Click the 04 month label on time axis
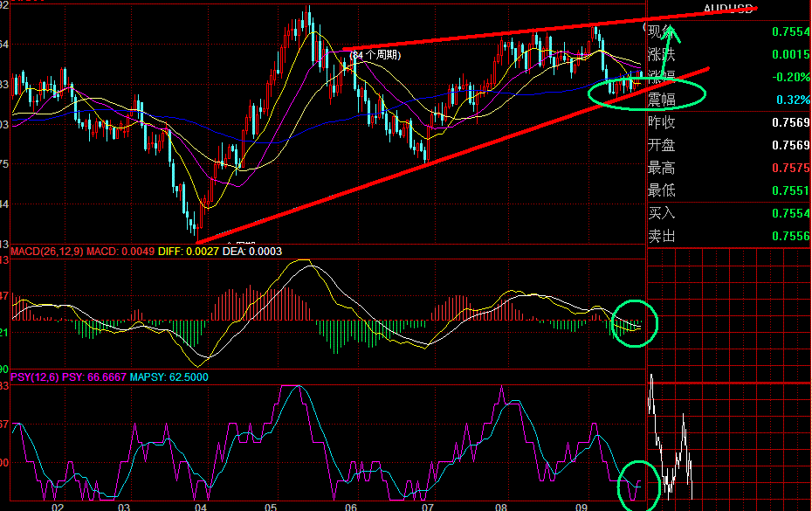 (201, 507)
